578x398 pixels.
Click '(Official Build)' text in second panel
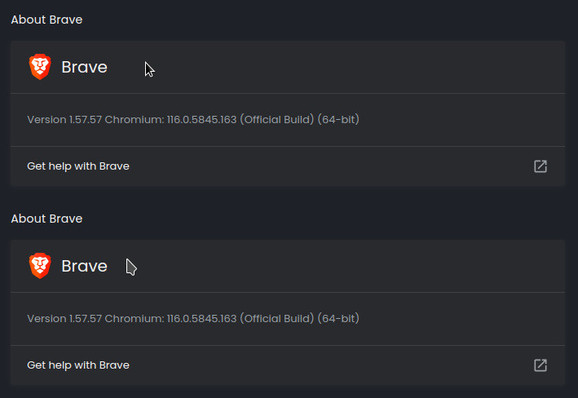[277, 318]
